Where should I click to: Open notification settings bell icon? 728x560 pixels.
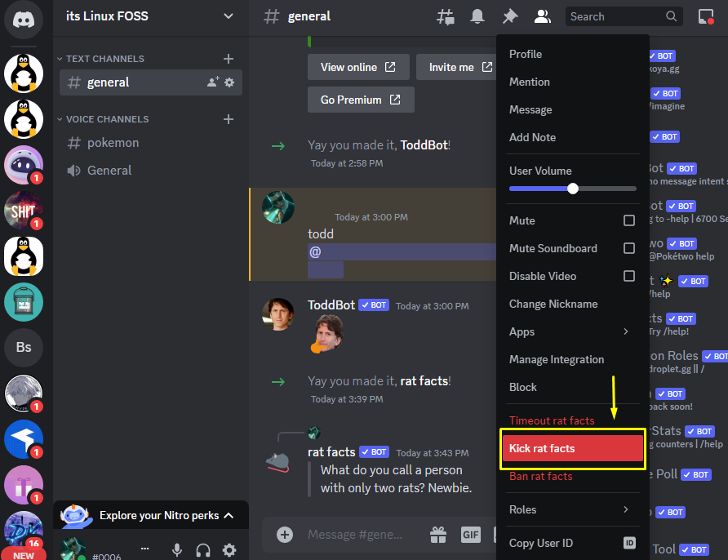tap(477, 16)
